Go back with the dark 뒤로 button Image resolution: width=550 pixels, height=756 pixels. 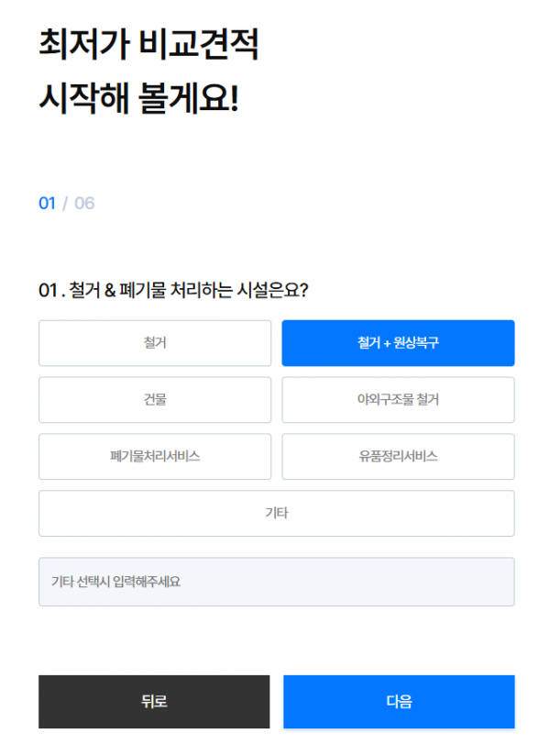tap(154, 702)
